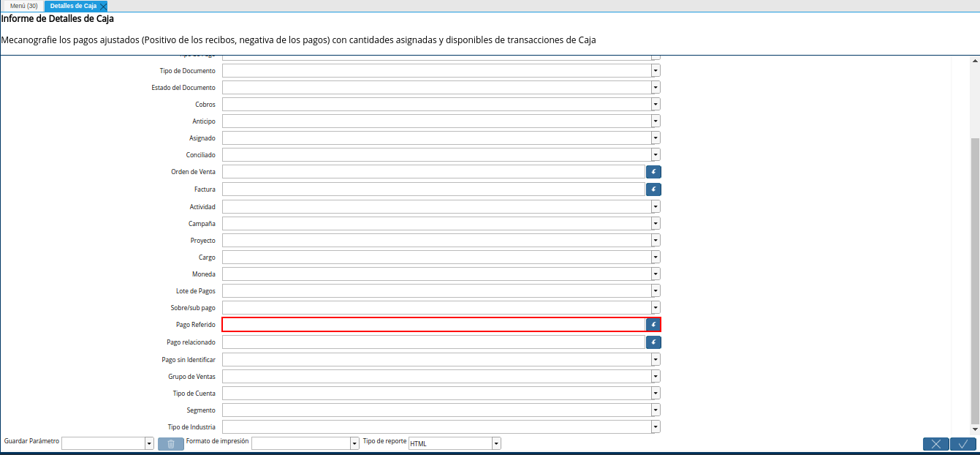Viewport: 980px width, 455px height.
Task: Open the Tipo de reporte HTML dropdown arrow
Action: (x=496, y=443)
